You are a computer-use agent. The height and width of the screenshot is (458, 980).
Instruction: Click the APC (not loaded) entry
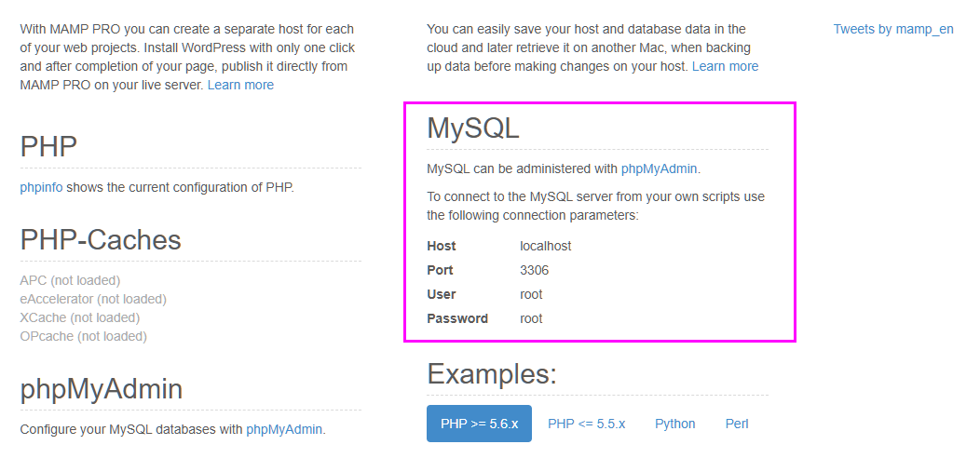pos(70,280)
